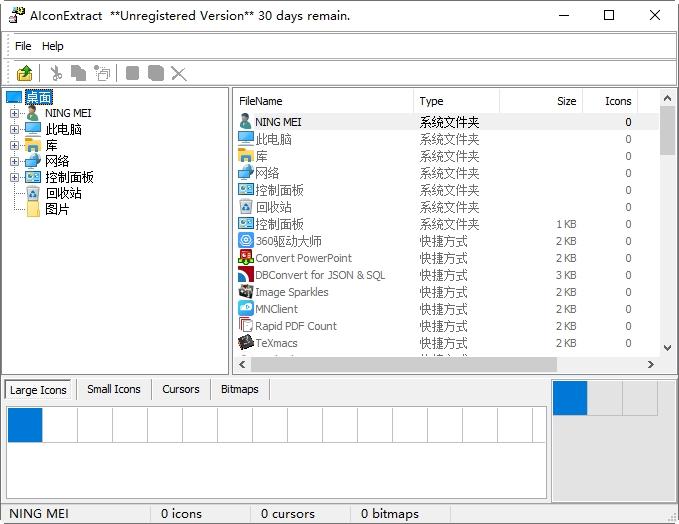Select the Rapid PDF Count file icon
This screenshot has height=524, width=679.
pos(246,326)
